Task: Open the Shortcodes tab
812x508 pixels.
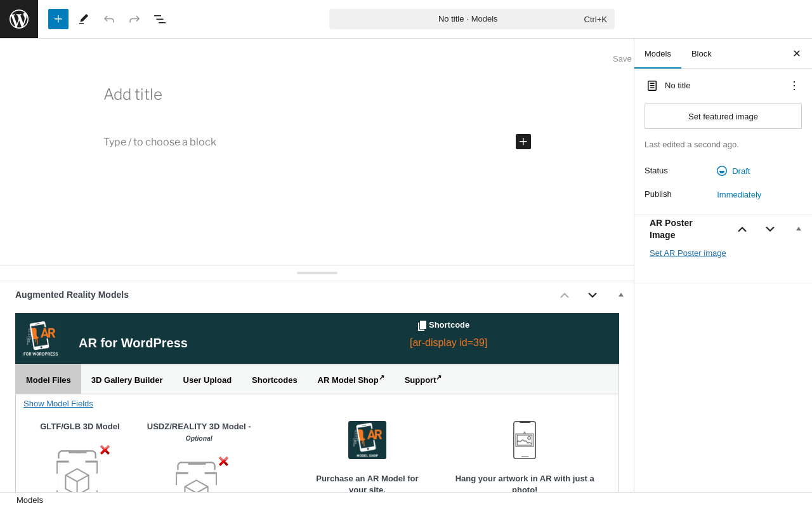Action: tap(275, 380)
